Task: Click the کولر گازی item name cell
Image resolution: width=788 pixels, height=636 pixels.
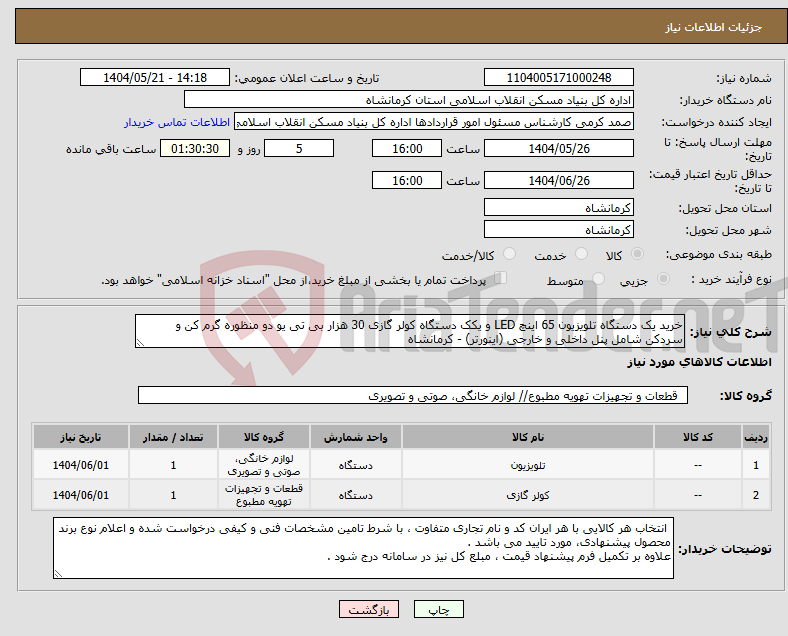Action: click(528, 495)
